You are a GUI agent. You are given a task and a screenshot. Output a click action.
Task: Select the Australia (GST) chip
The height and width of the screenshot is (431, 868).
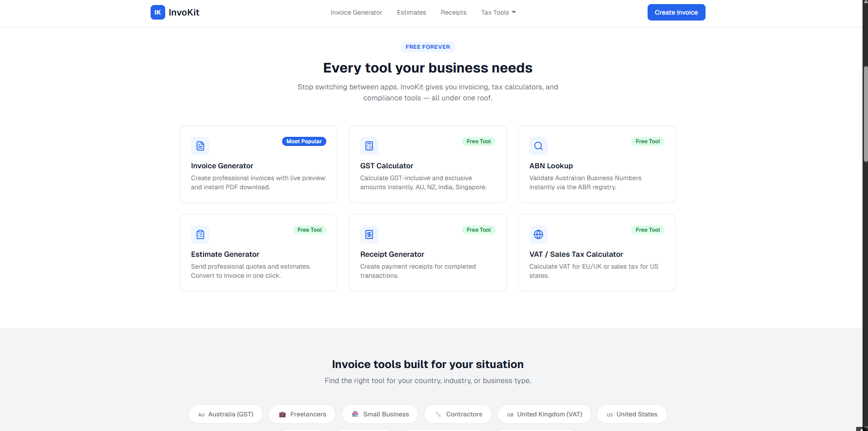pos(225,414)
